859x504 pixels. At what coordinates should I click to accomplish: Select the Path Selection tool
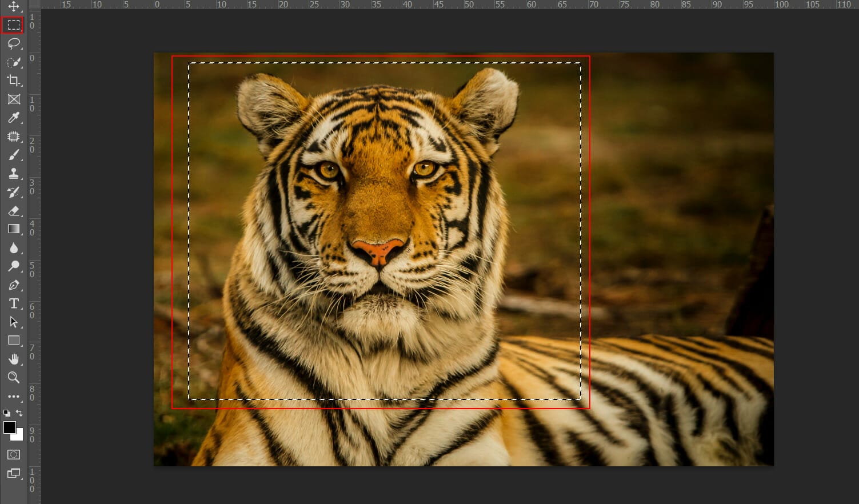(13, 322)
